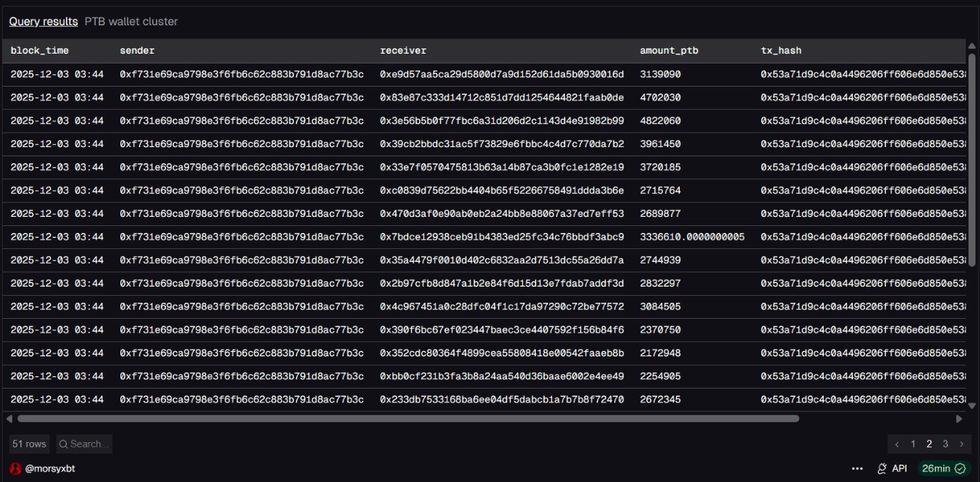
Task: Select receiver 0x390f6bc67ef023447baec3ce4407592f156b84f6
Action: click(x=501, y=330)
